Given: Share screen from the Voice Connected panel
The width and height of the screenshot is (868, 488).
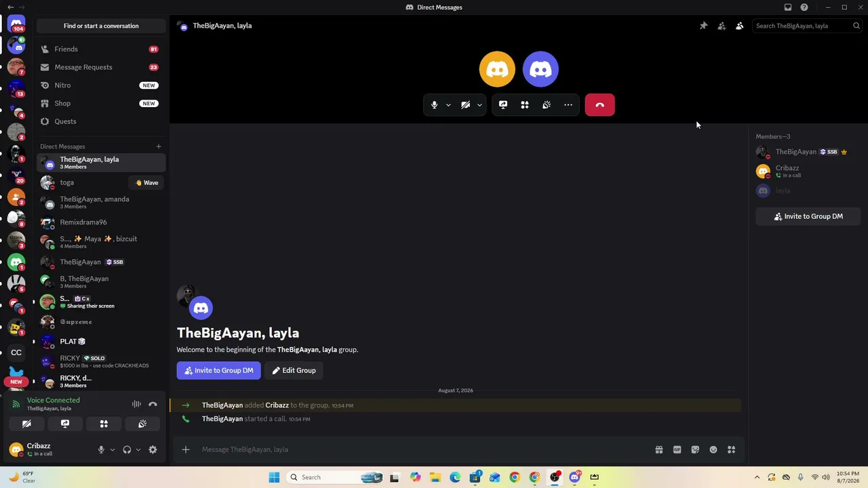Looking at the screenshot, I should click(x=65, y=424).
